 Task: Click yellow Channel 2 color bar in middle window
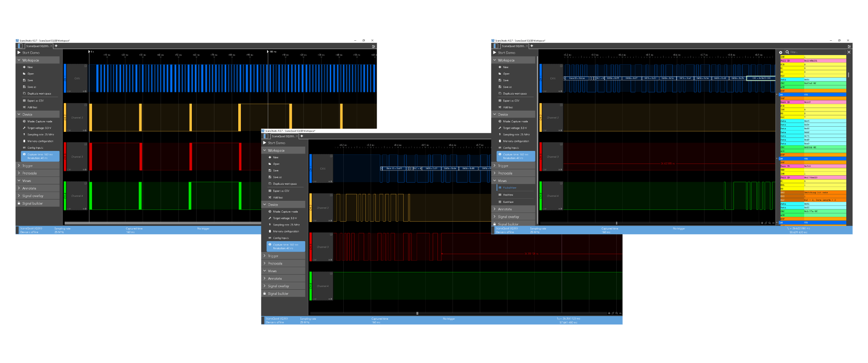(x=311, y=207)
